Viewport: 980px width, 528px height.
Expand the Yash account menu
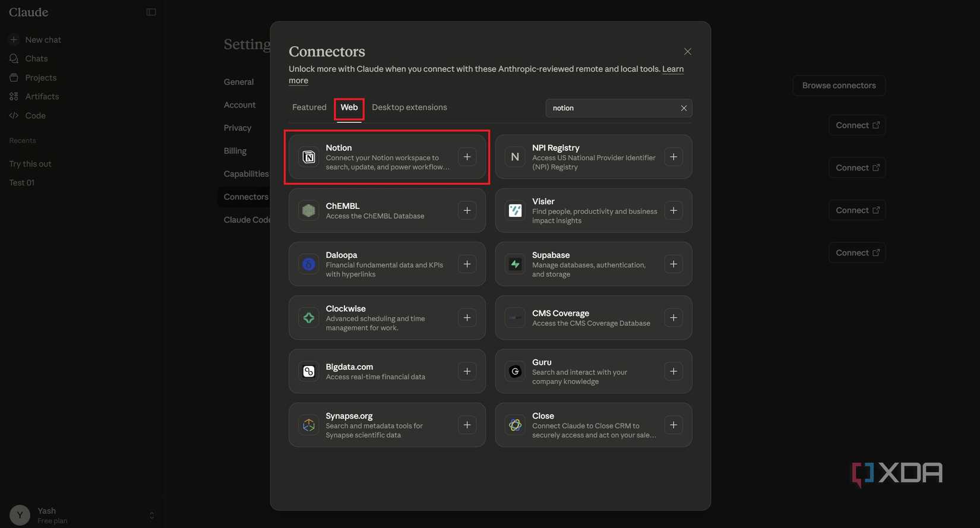151,515
